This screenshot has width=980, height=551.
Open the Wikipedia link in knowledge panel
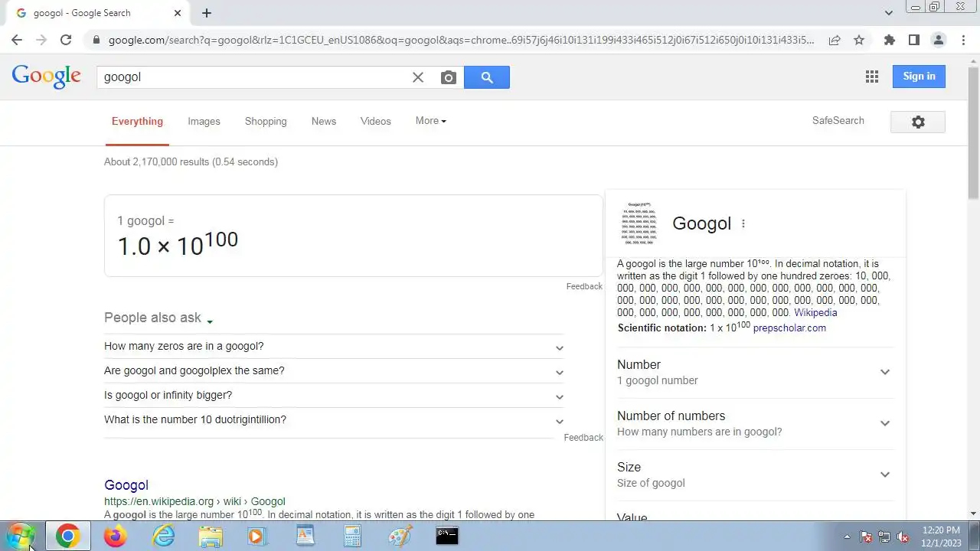815,312
